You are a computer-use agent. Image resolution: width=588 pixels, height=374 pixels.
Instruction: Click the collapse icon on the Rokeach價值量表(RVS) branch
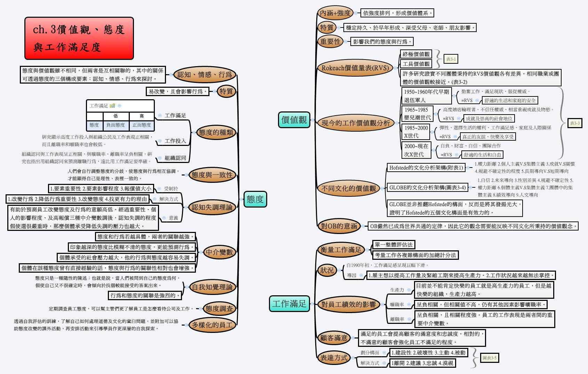(x=395, y=68)
